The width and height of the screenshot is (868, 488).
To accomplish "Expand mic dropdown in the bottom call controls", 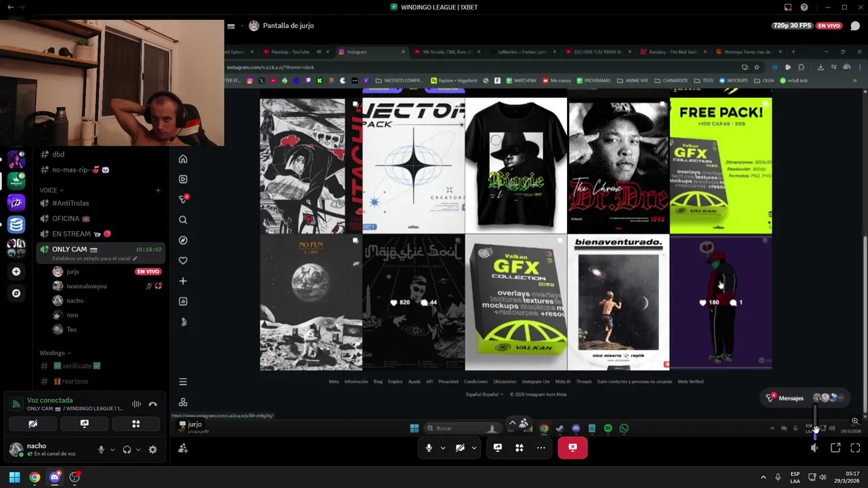I will pyautogui.click(x=443, y=448).
